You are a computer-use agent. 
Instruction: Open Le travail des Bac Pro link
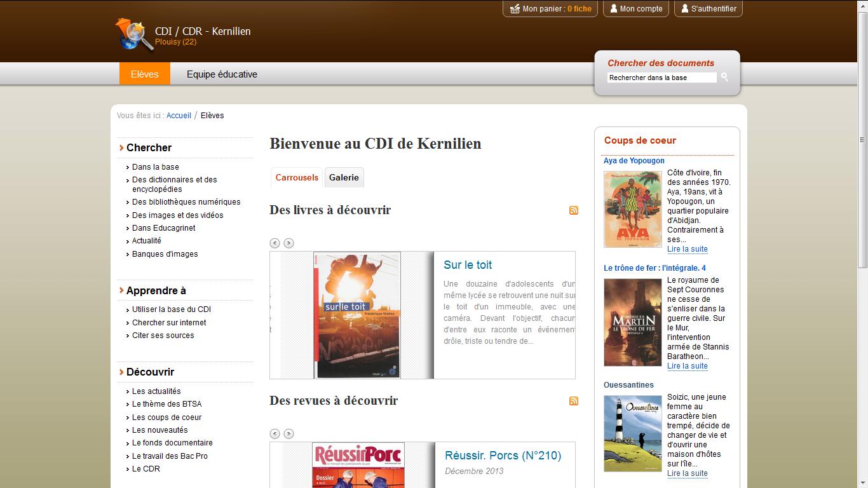pyautogui.click(x=170, y=456)
